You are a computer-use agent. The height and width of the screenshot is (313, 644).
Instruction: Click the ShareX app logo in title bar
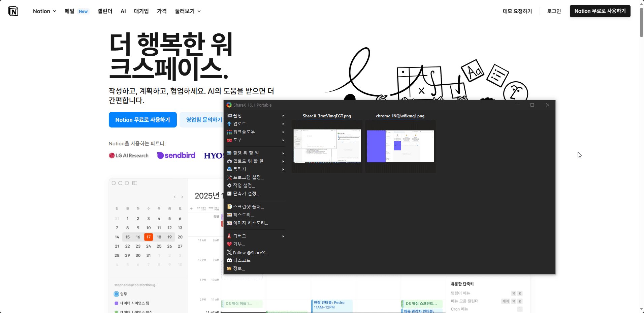(229, 105)
